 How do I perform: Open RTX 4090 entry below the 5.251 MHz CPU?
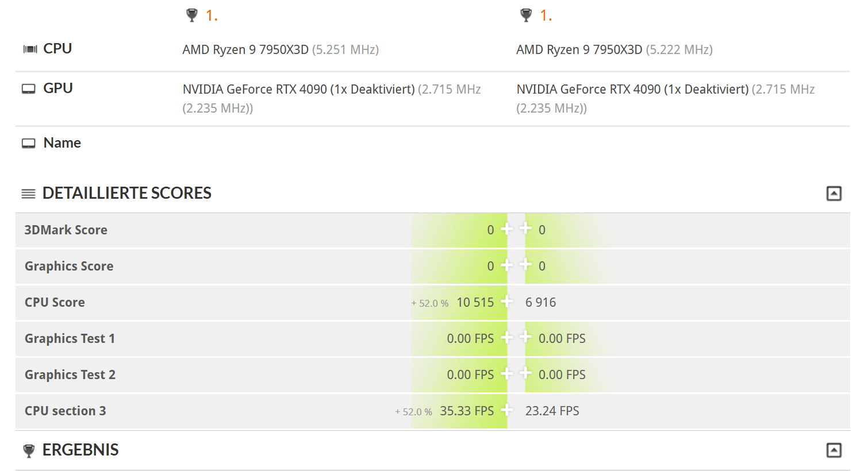[x=332, y=98]
